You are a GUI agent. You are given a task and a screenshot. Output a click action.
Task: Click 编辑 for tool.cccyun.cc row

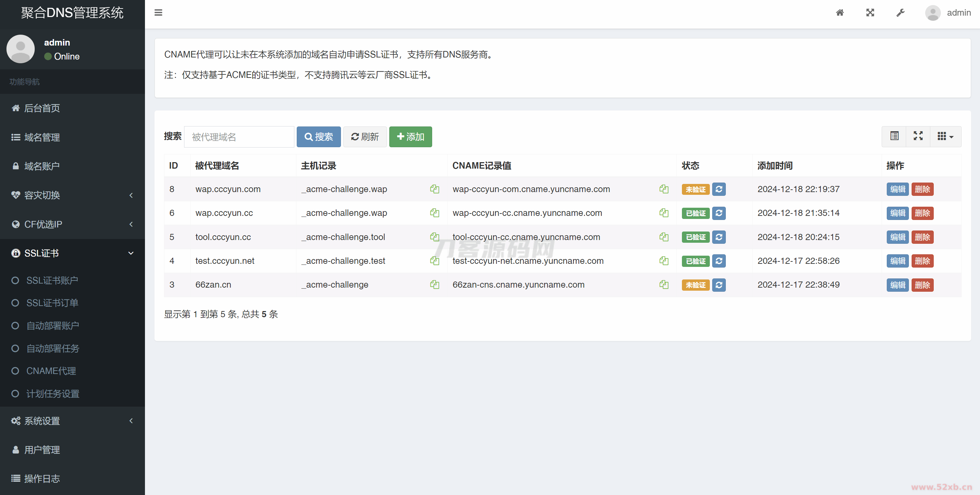(897, 237)
